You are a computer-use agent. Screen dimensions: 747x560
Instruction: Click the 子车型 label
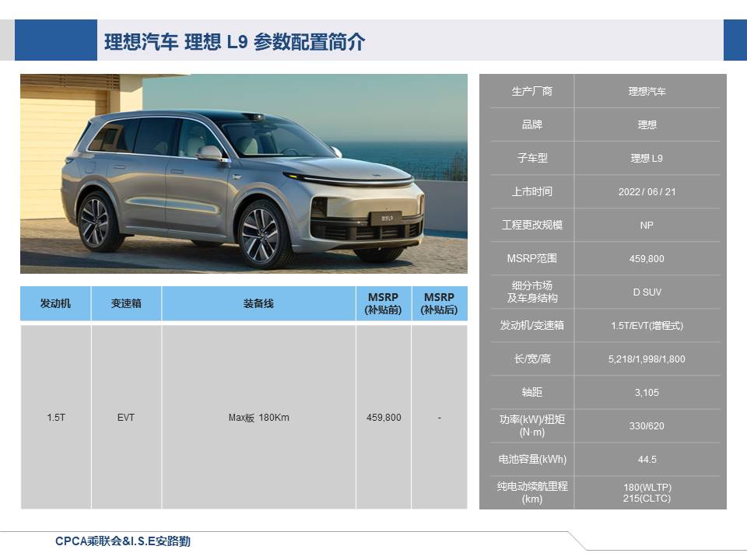pos(532,158)
